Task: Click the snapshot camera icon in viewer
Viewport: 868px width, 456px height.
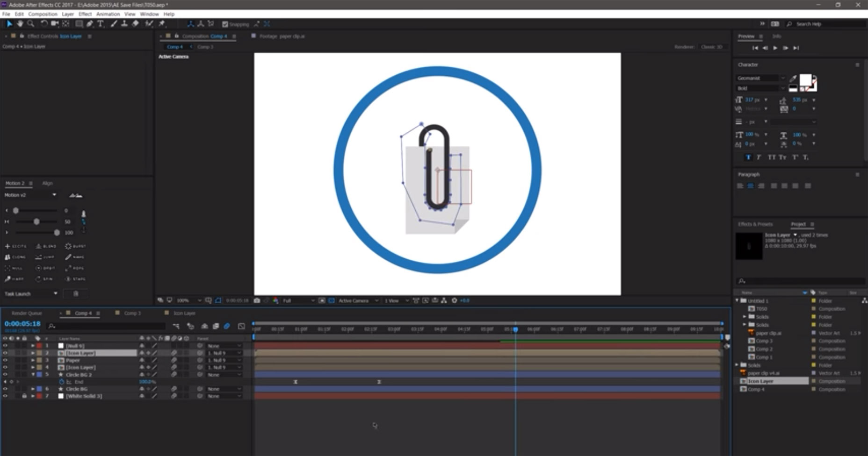Action: coord(257,300)
